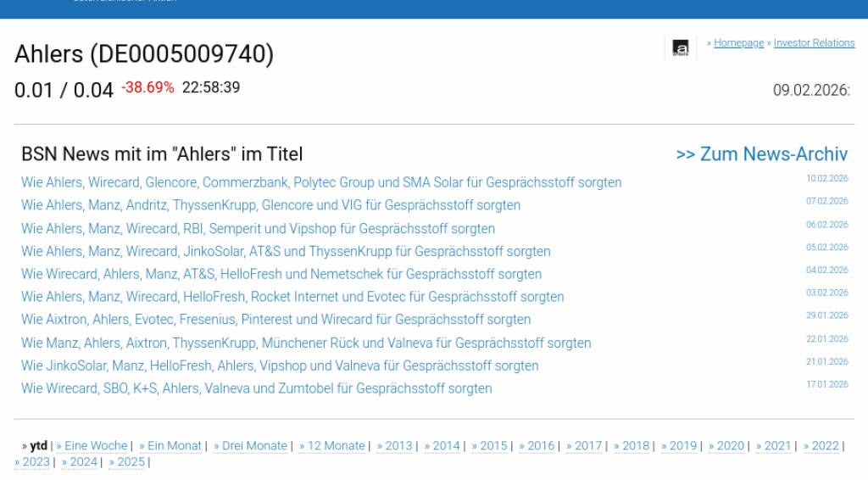
Task: Open the Investor Relations link
Action: [814, 43]
